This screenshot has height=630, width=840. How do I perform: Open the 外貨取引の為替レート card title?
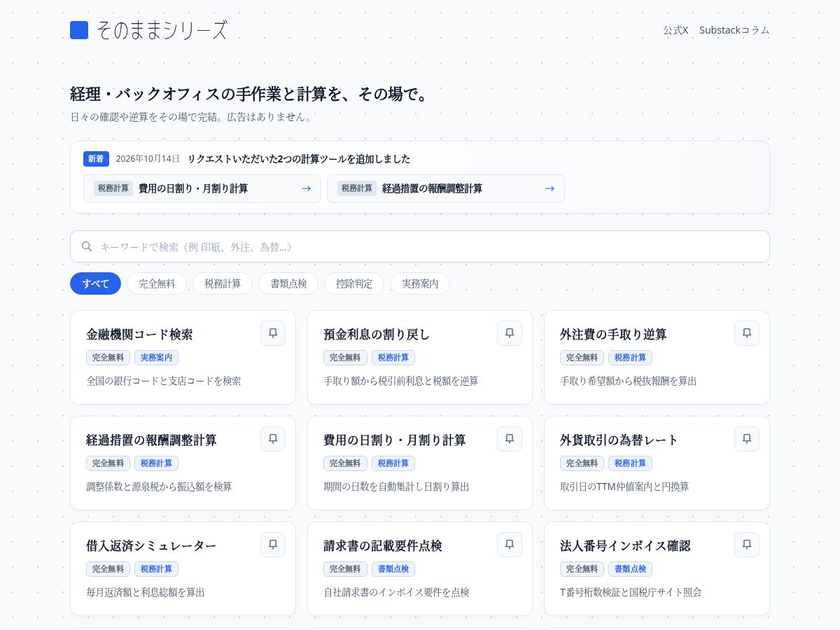(619, 440)
